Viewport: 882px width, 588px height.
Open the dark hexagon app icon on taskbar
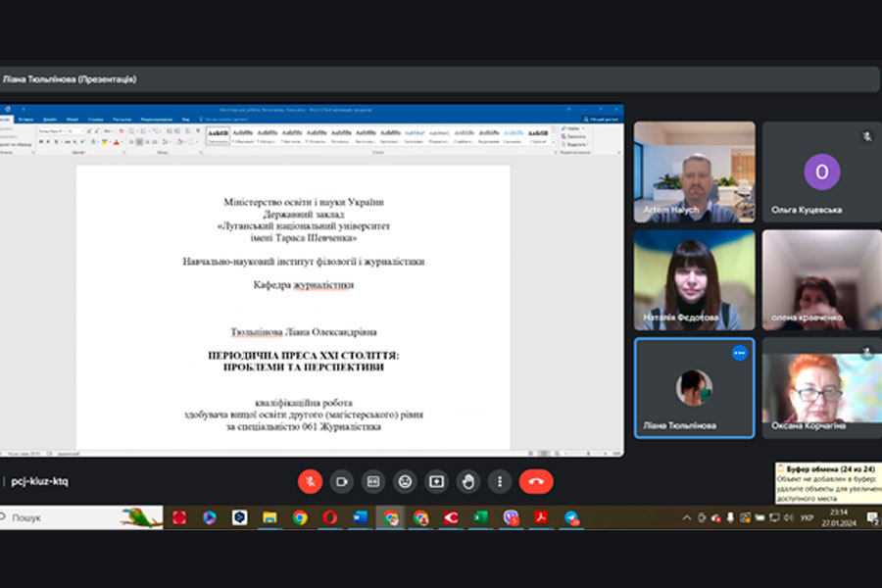coord(240,517)
